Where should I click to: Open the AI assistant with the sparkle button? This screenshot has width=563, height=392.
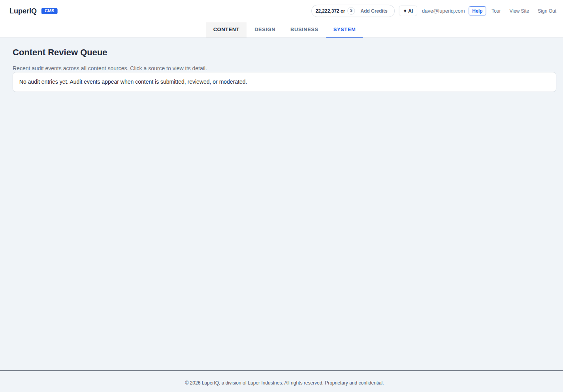(408, 11)
